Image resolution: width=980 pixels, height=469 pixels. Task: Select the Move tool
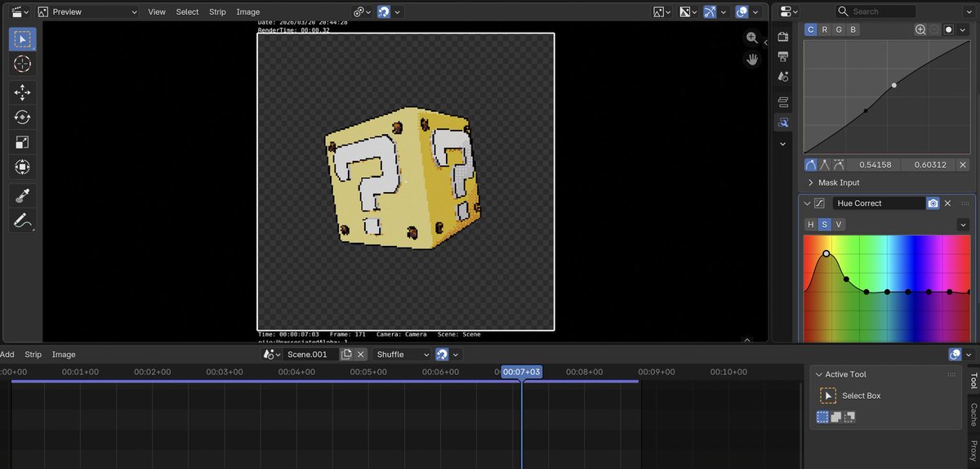22,92
